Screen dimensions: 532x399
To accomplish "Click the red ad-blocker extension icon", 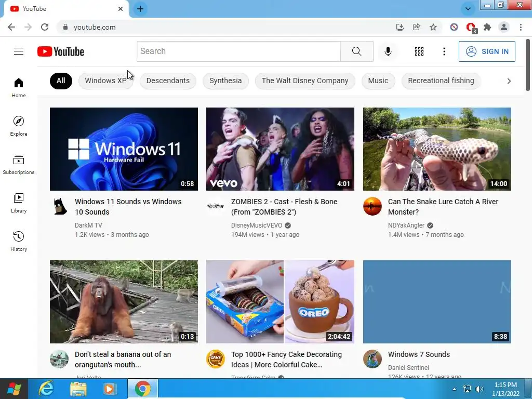I will tap(471, 28).
